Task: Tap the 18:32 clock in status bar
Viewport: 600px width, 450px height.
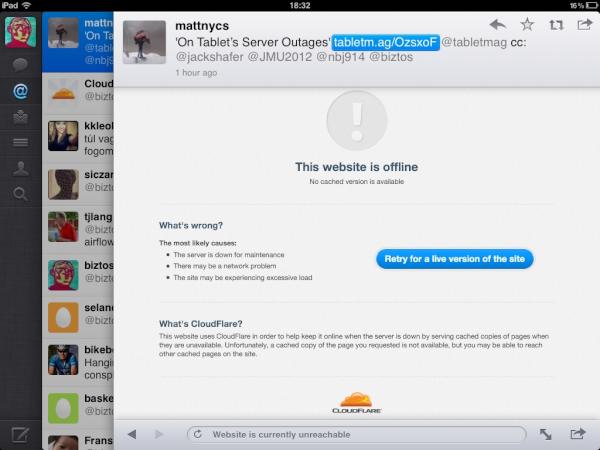Action: pyautogui.click(x=300, y=5)
